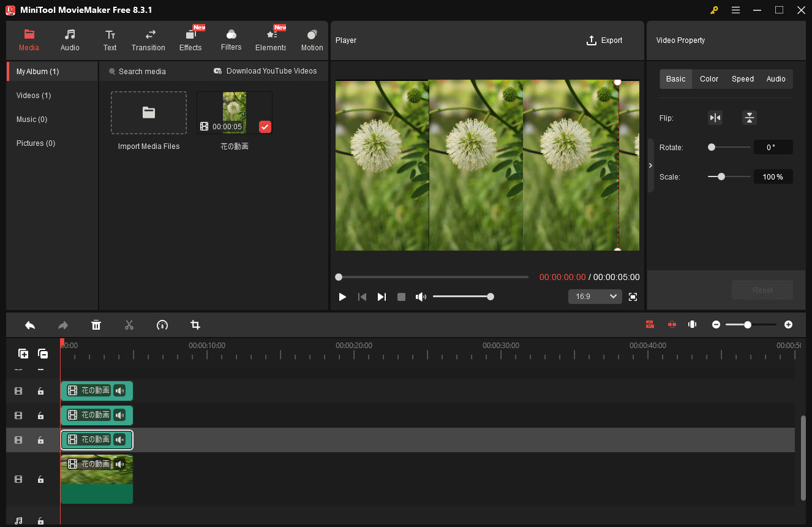Toggle the red checkmark on 花の動画 thumbnail
This screenshot has width=812, height=527.
click(x=265, y=127)
